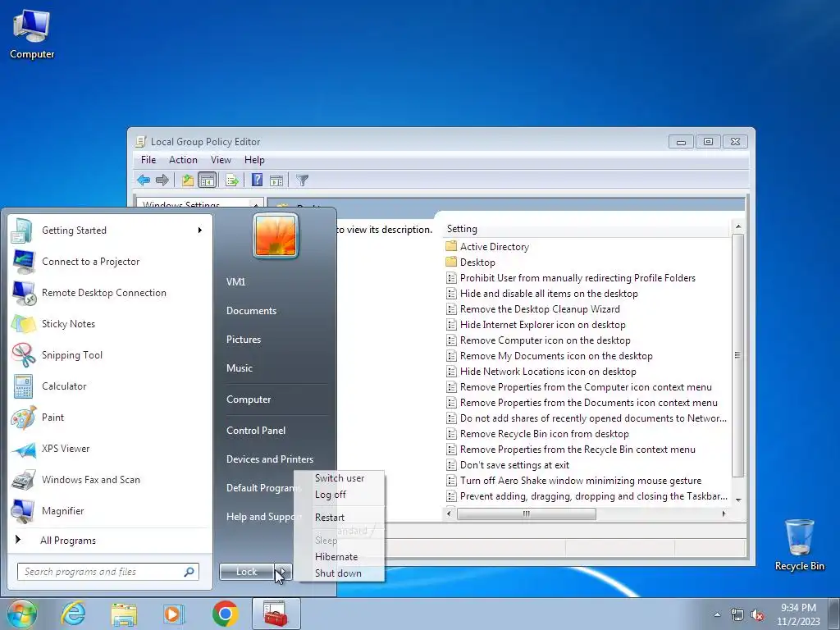Choose Log off from power menu

(340, 495)
